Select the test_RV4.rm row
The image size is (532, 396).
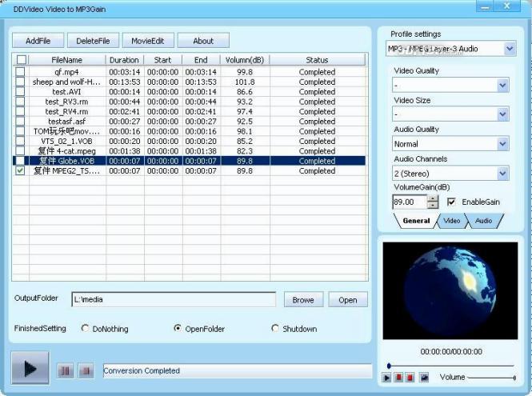pyautogui.click(x=190, y=111)
